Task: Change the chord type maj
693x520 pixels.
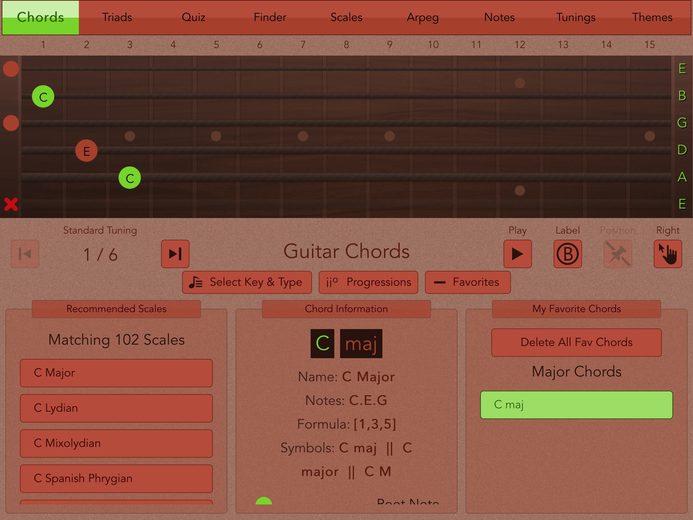Action: (x=361, y=343)
